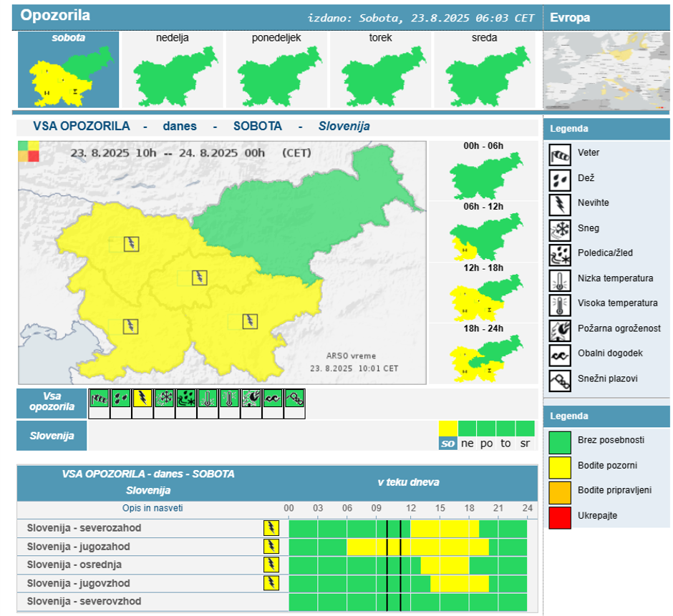Switch to the ponedeljek day tab
Viewport: 673px width, 616px height.
click(x=276, y=70)
